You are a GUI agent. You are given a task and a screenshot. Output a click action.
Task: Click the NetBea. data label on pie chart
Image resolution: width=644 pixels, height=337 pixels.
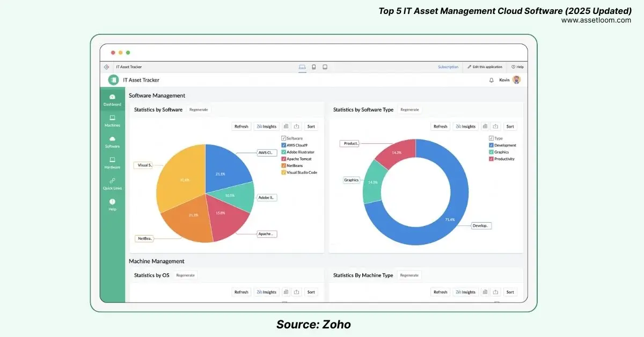click(x=144, y=238)
